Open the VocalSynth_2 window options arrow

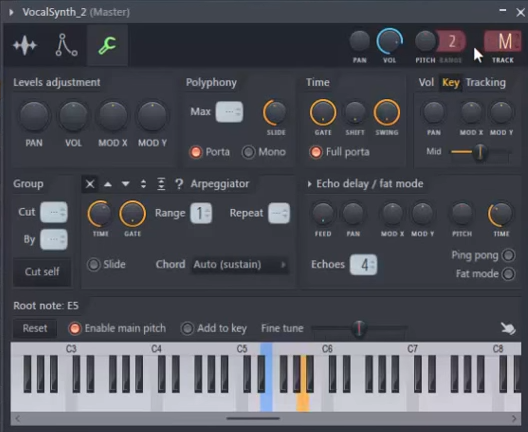click(11, 12)
